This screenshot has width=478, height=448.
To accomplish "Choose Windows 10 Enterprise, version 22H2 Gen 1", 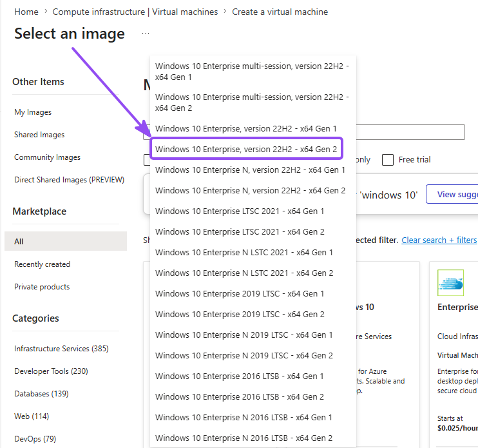I will tap(253, 129).
